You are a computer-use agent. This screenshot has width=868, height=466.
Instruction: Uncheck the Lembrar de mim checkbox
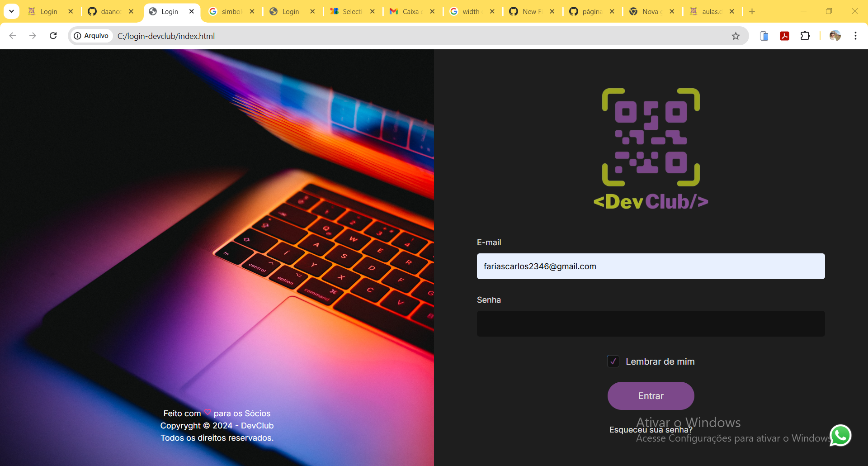click(613, 361)
